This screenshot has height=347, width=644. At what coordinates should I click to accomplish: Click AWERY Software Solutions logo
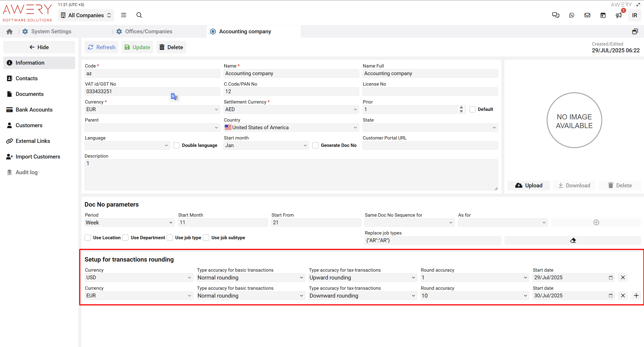pos(27,13)
